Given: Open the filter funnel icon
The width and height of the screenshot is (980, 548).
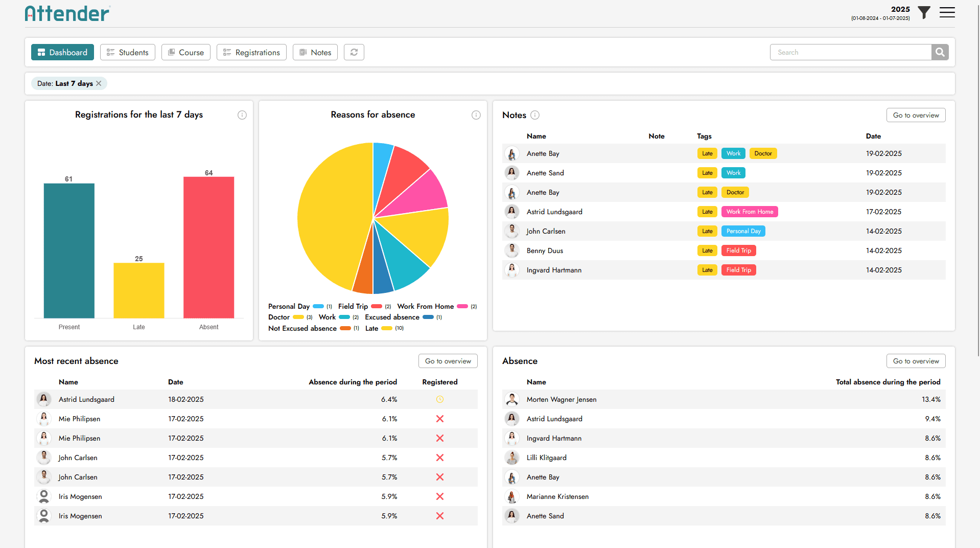Looking at the screenshot, I should pyautogui.click(x=924, y=12).
